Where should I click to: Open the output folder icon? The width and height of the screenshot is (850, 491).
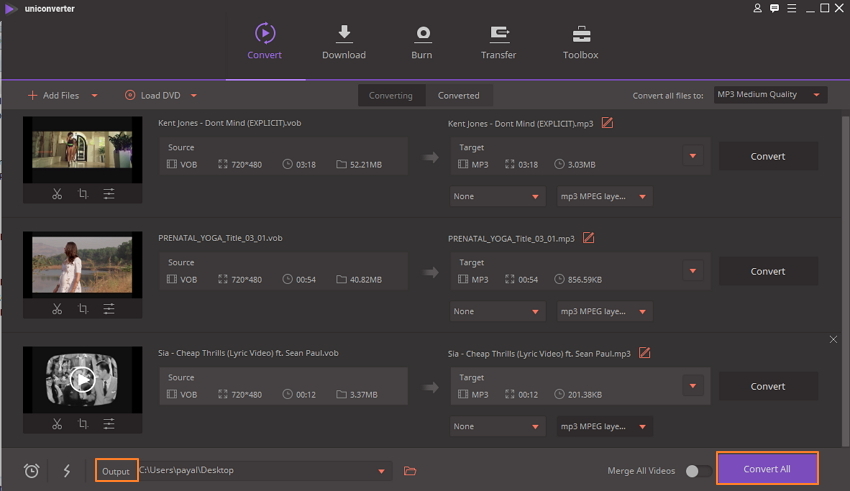pos(410,470)
